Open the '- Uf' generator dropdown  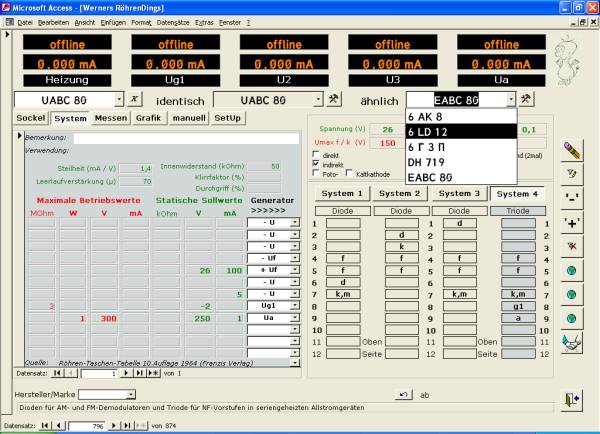pos(295,258)
